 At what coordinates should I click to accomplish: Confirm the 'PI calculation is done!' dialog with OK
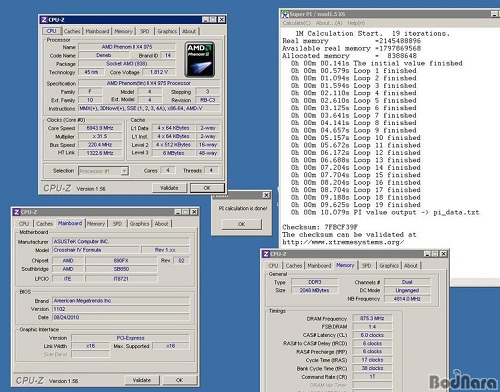point(242,224)
